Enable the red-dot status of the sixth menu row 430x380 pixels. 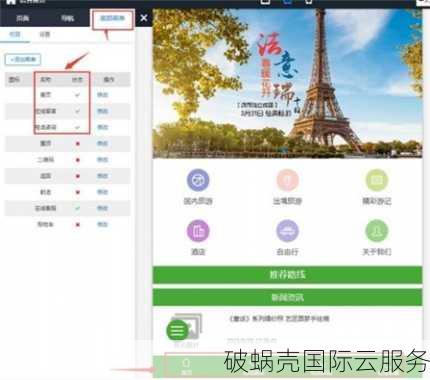pos(78,176)
